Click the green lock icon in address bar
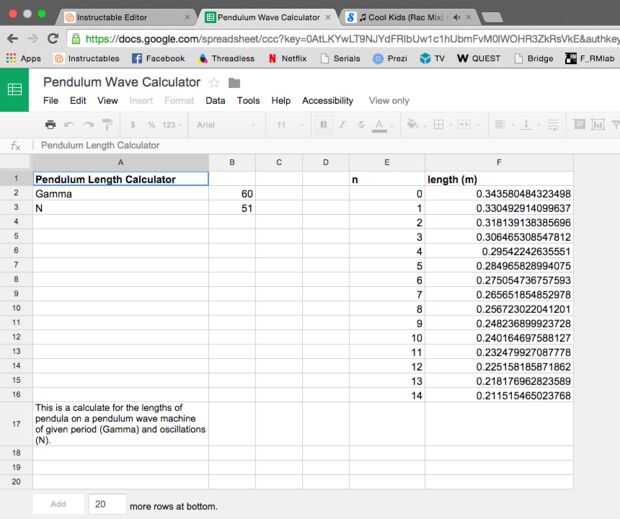Viewport: 620px width, 519px height. 76,39
